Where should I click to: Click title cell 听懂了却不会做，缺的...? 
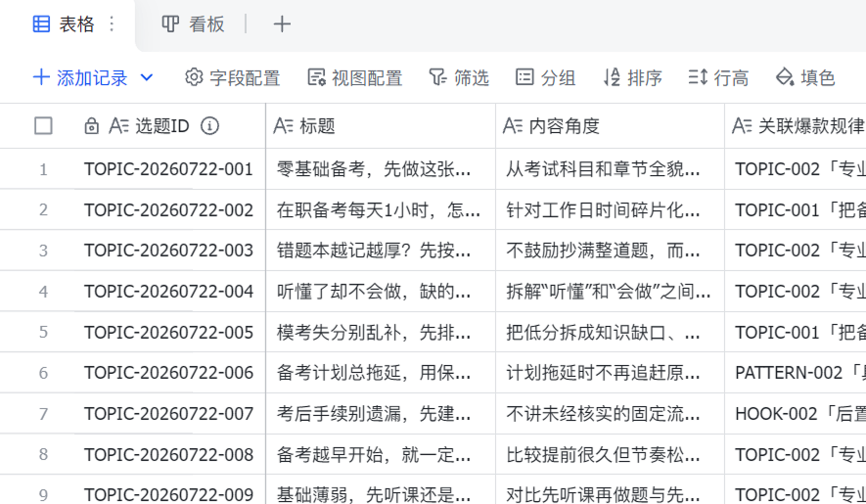[x=381, y=292]
